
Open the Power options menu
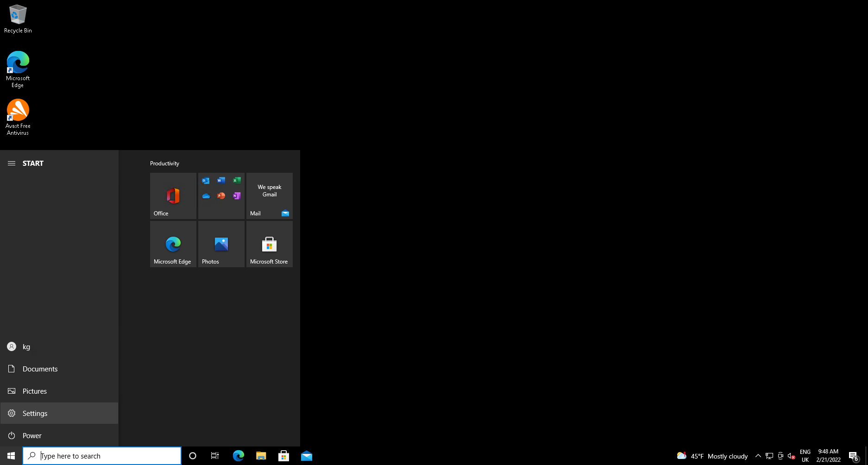click(x=59, y=435)
